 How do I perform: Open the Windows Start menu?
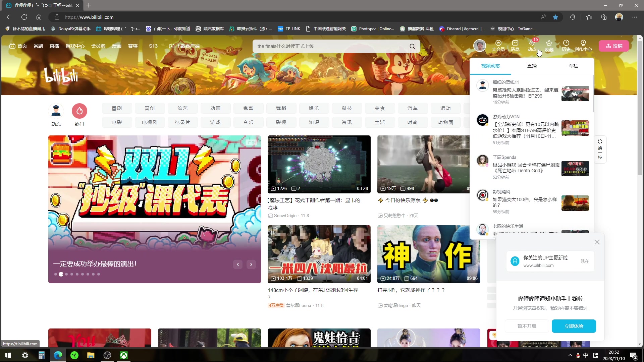click(8, 355)
